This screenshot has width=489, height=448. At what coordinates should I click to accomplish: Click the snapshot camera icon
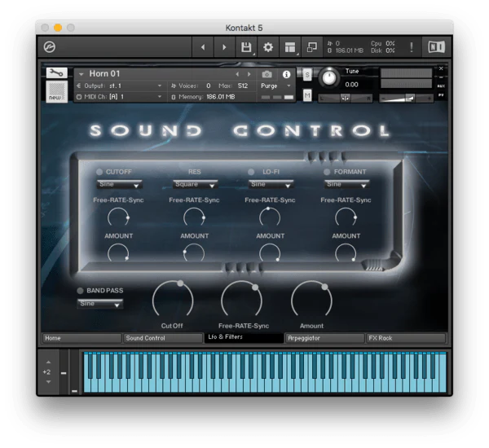(x=267, y=74)
